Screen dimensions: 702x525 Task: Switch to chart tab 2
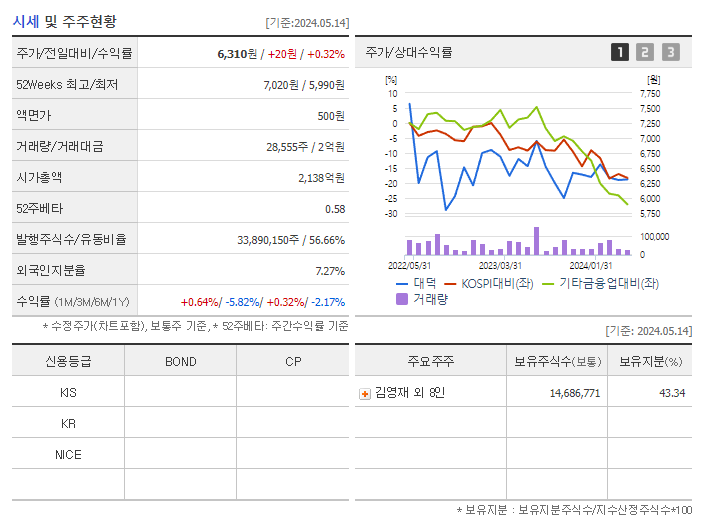coord(645,52)
